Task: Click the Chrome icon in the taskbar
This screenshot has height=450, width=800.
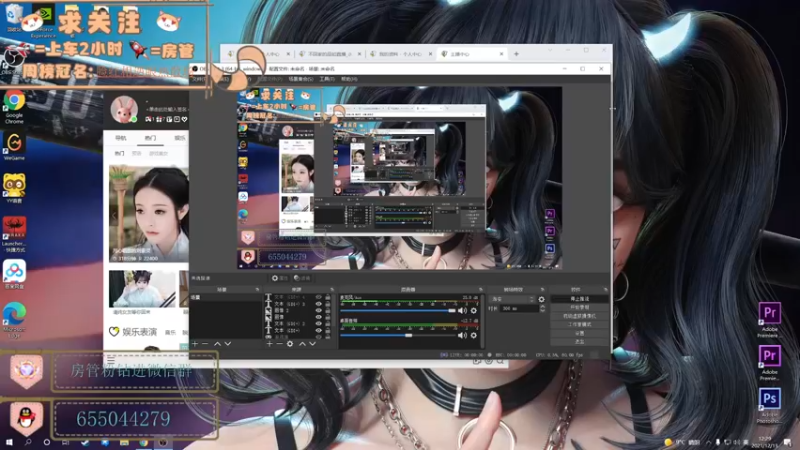Action: coord(143,442)
